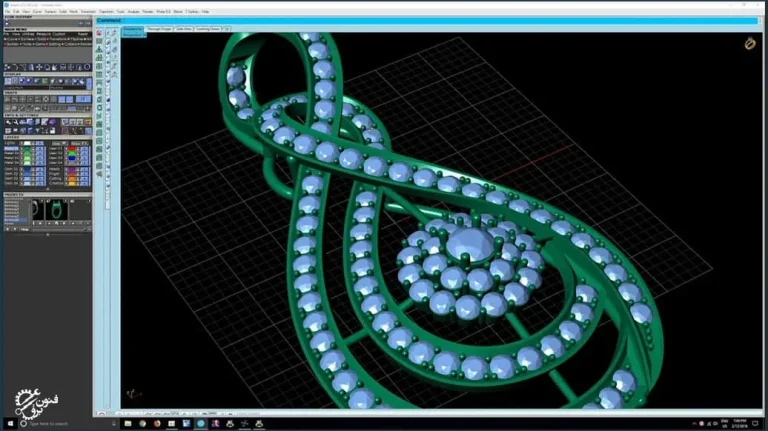
Task: Click the first shading mode icon in the Display panel
Action: 8,81
